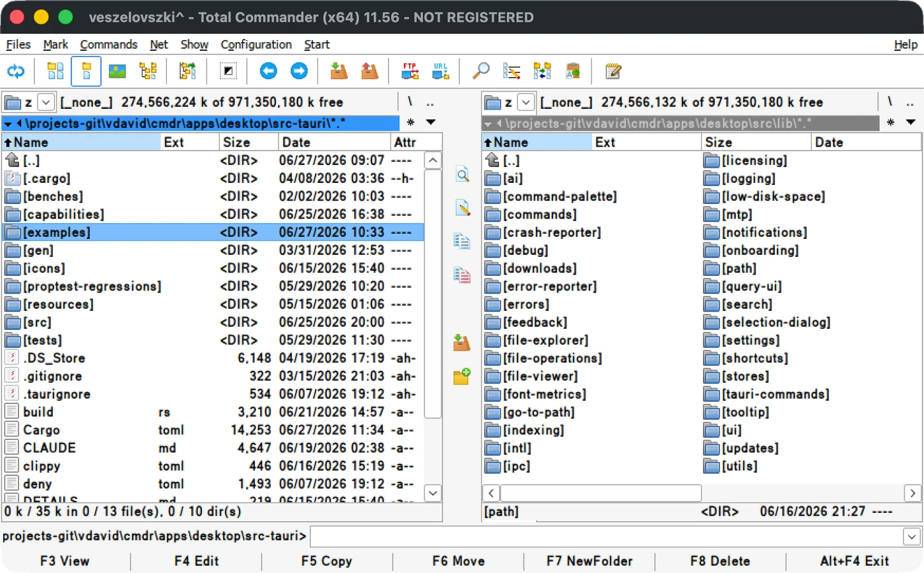The height and width of the screenshot is (573, 924).
Task: Go back with the blue left arrow
Action: (268, 71)
